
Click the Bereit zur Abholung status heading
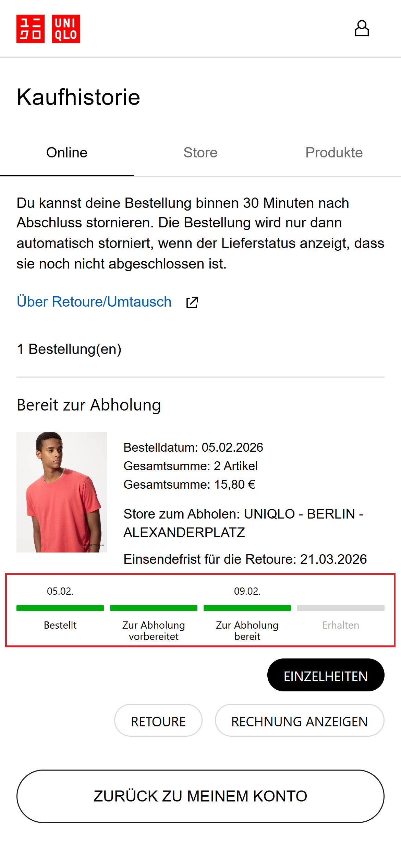(89, 405)
